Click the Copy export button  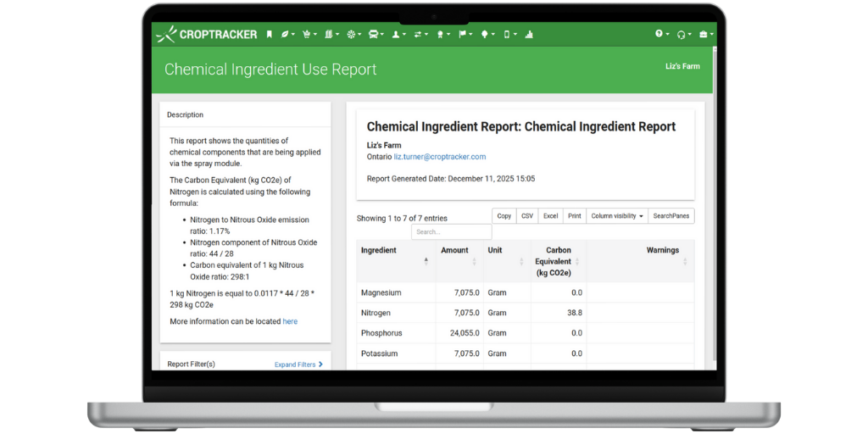504,216
